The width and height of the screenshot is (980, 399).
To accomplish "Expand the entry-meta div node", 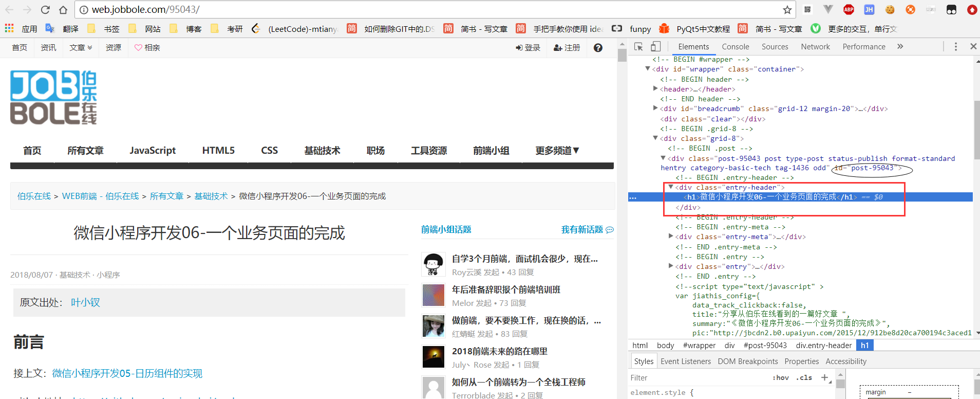I will (x=671, y=236).
